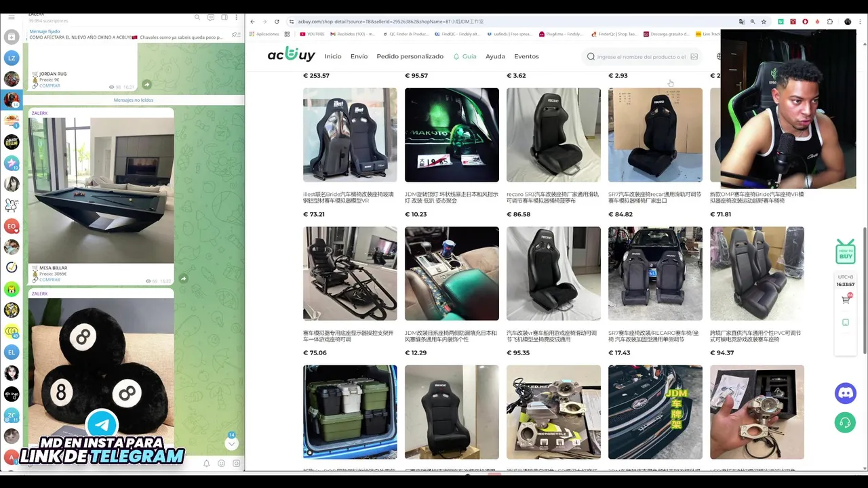Open Eventos menu item
The width and height of the screenshot is (868, 488).
[526, 56]
